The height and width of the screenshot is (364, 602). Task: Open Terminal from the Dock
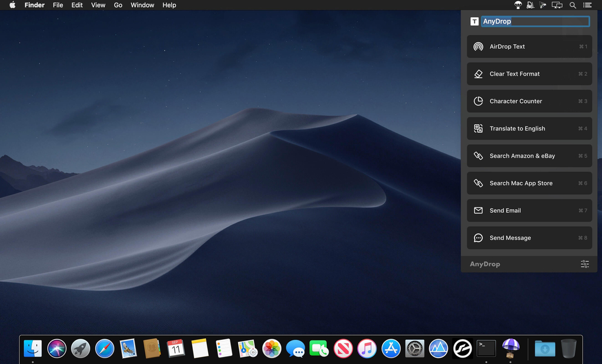coord(486,348)
